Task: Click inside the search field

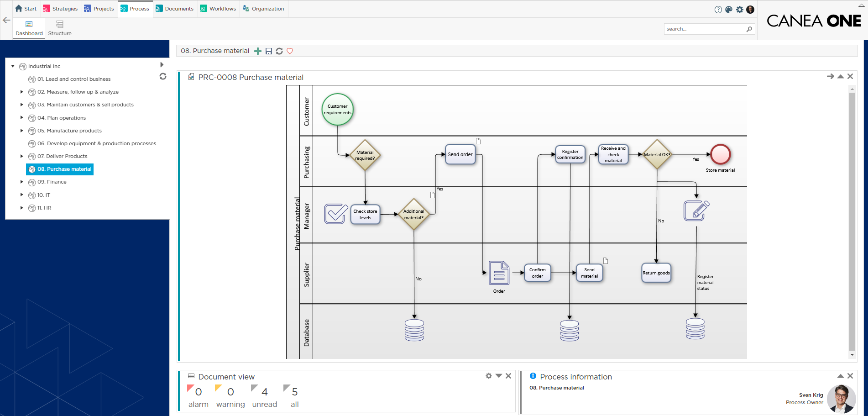Action: click(x=703, y=28)
